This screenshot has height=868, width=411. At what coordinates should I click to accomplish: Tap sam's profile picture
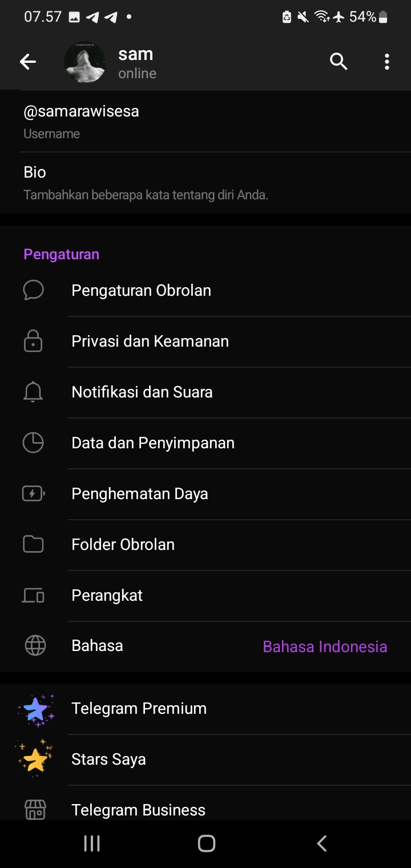[x=85, y=62]
